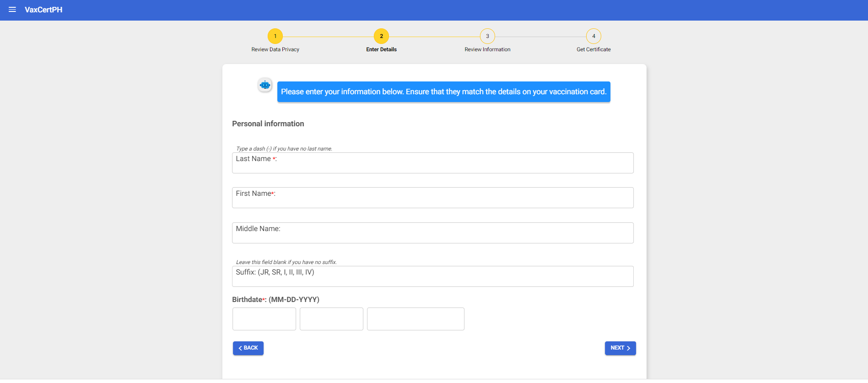Proceed with the NEXT button
Screen dimensions: 868x383
tap(620, 348)
